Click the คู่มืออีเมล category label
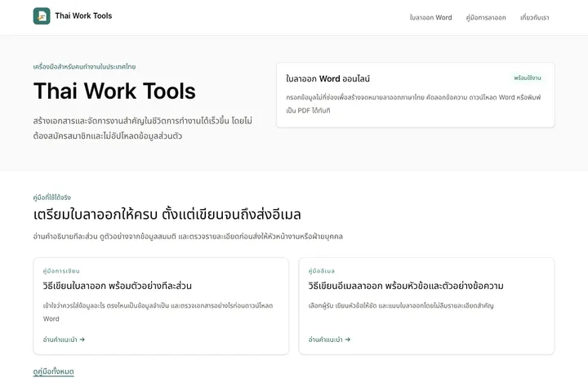This screenshot has width=588, height=391. [x=322, y=271]
